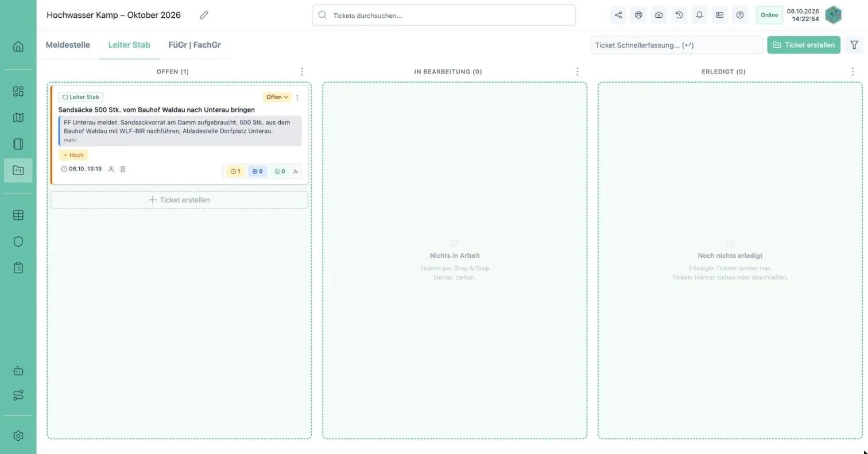Image resolution: width=868 pixels, height=454 pixels.
Task: Open the clipboard checklist icon in sidebar
Action: [18, 268]
